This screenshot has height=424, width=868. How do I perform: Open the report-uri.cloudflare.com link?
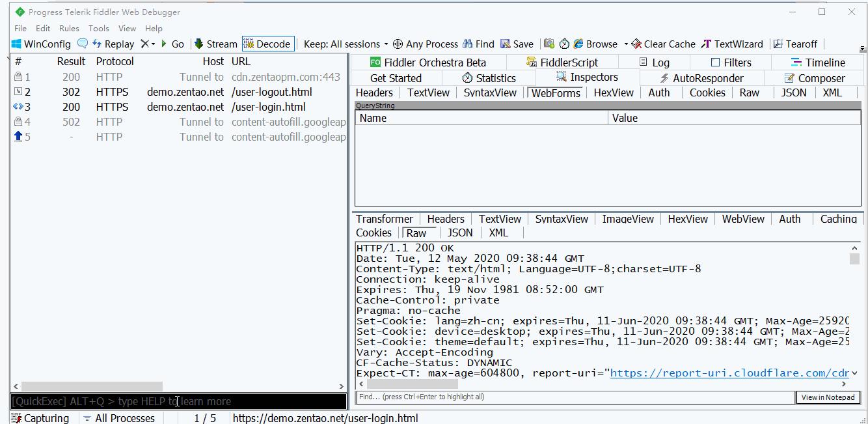click(x=729, y=373)
